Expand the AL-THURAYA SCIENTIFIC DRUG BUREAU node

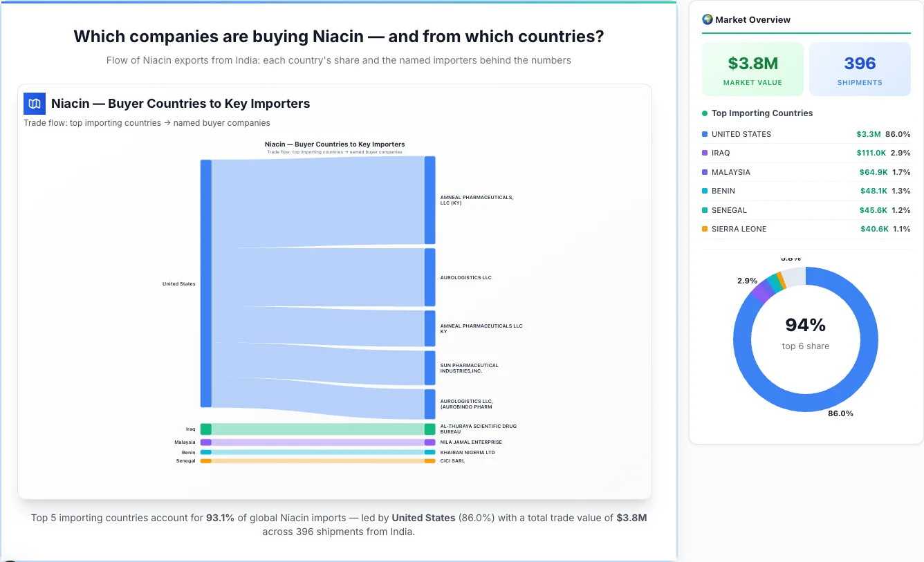430,429
